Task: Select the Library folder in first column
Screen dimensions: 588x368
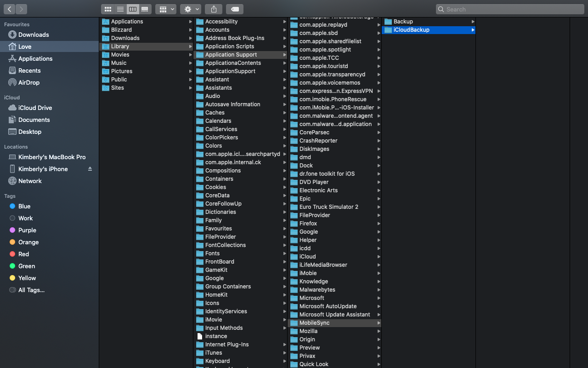Action: (147, 46)
